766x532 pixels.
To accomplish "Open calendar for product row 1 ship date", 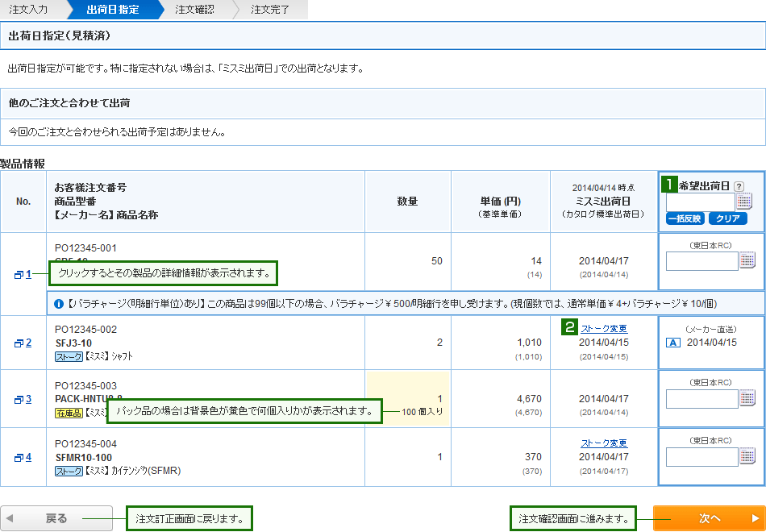I will coord(747,260).
